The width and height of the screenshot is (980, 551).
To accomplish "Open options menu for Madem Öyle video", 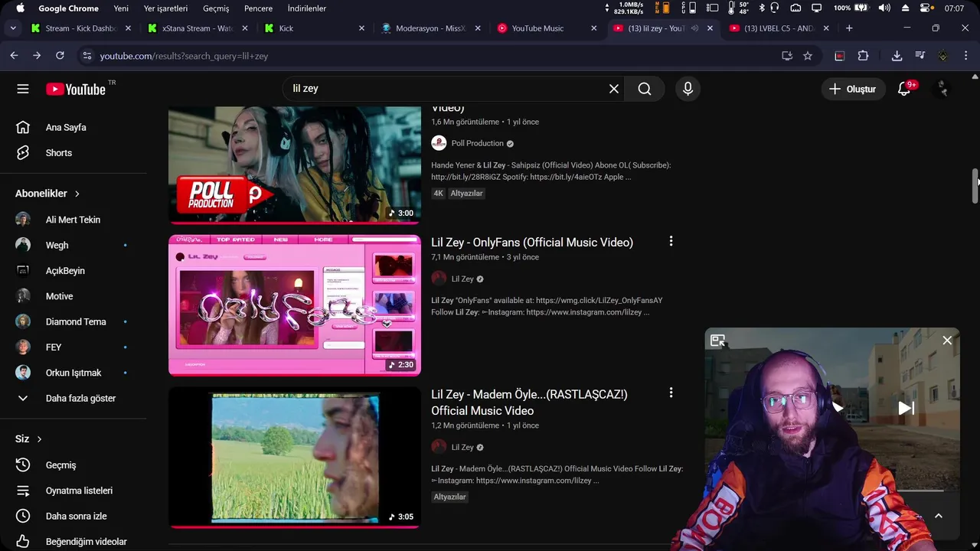I will coord(671,393).
